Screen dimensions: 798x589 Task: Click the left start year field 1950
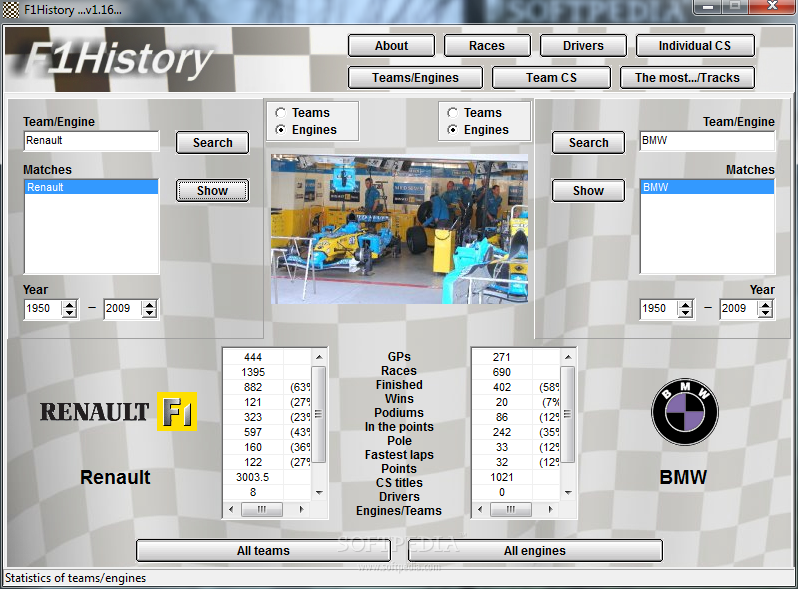(43, 308)
